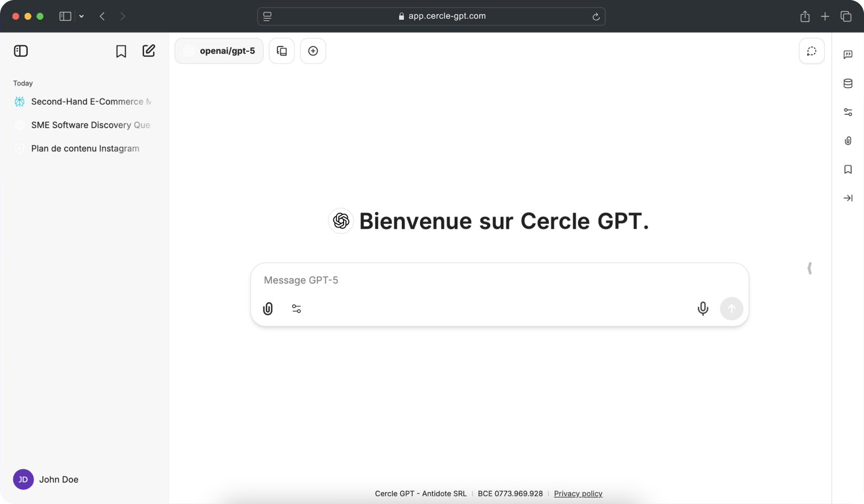Open John Doe account menu
The image size is (864, 504).
coord(46,479)
